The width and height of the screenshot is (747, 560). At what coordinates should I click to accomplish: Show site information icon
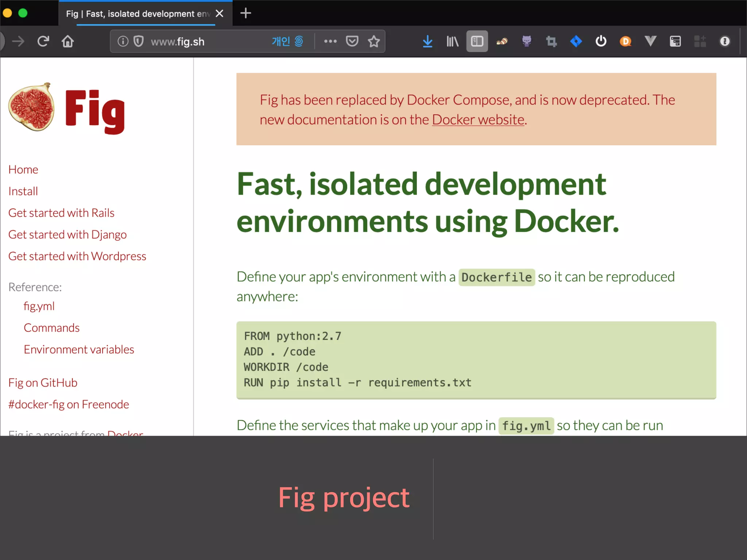coord(123,42)
